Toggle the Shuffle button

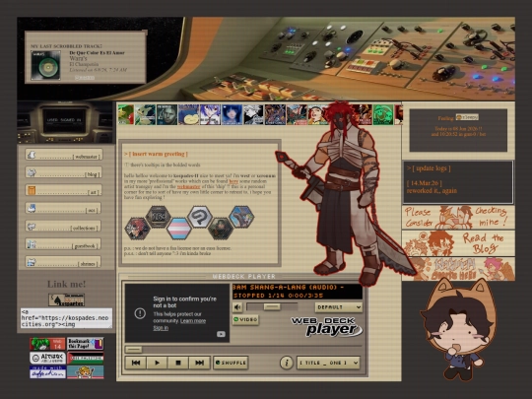231,363
